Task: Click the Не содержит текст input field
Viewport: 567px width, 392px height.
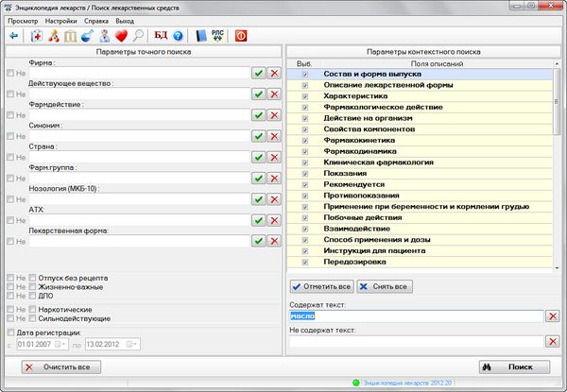Action: coord(416,342)
